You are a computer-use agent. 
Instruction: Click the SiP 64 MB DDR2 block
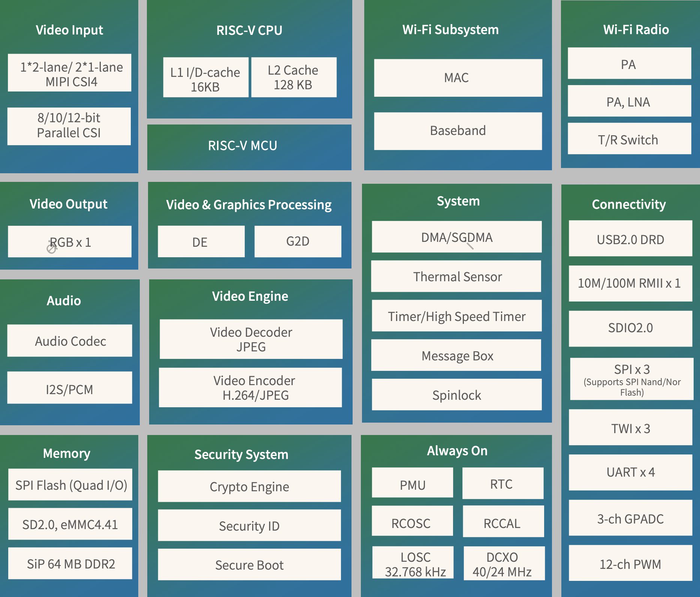click(70, 564)
